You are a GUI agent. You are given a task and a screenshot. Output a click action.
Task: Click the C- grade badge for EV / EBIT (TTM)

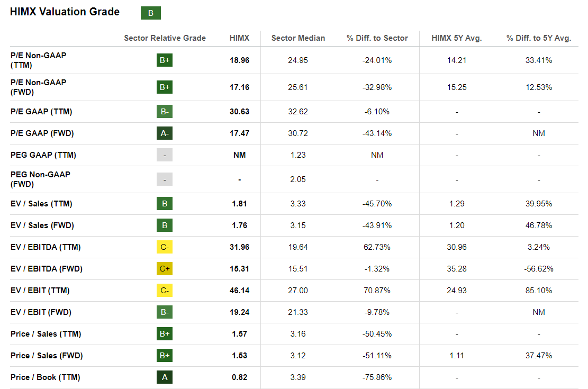coord(165,291)
